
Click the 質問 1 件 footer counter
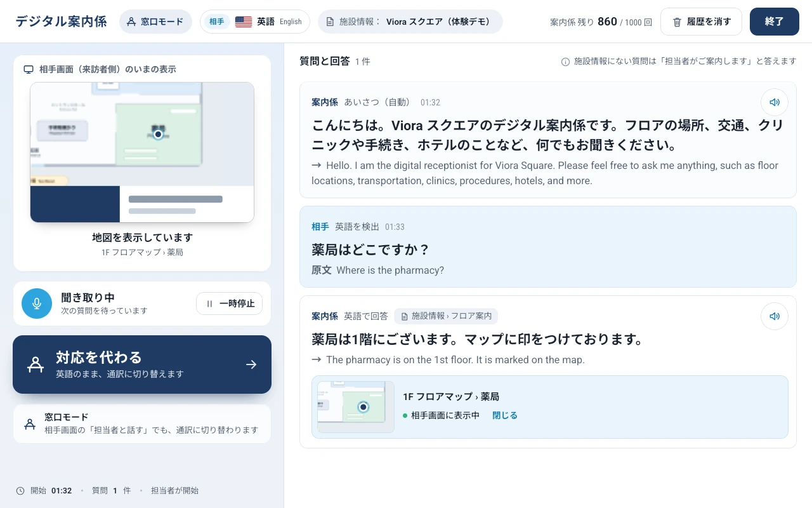pos(111,491)
